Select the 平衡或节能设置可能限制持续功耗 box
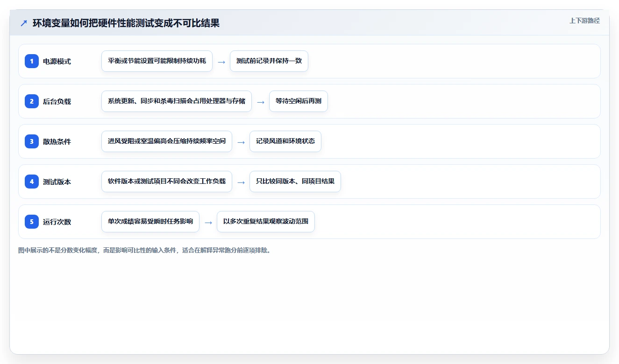Screen dimensions: 619x364 (x=157, y=61)
